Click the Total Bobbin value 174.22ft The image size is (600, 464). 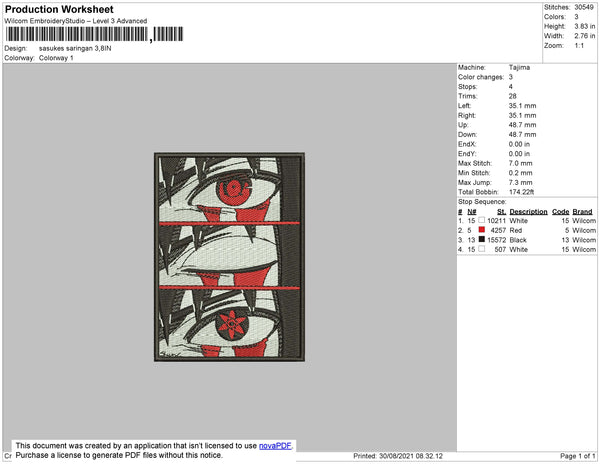[x=521, y=192]
